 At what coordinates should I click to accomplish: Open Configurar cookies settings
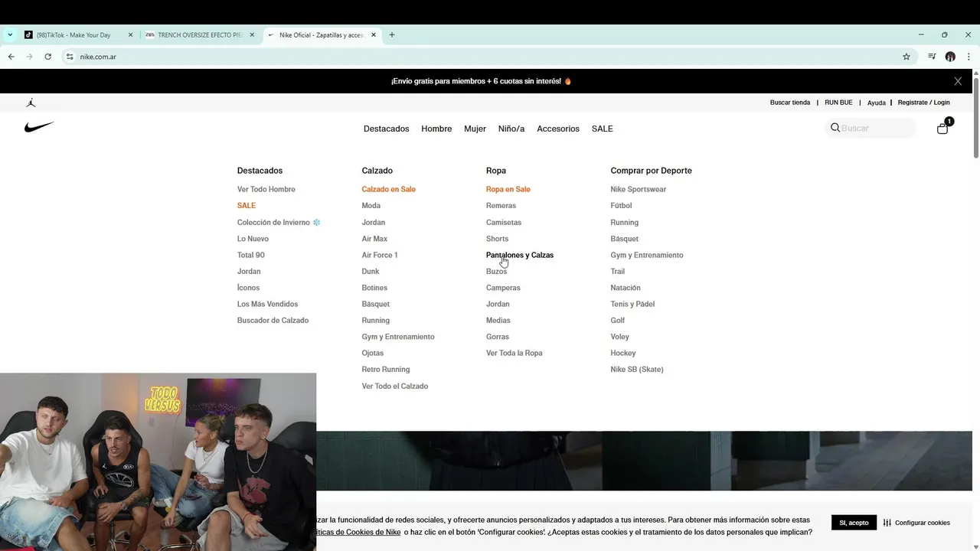[916, 523]
